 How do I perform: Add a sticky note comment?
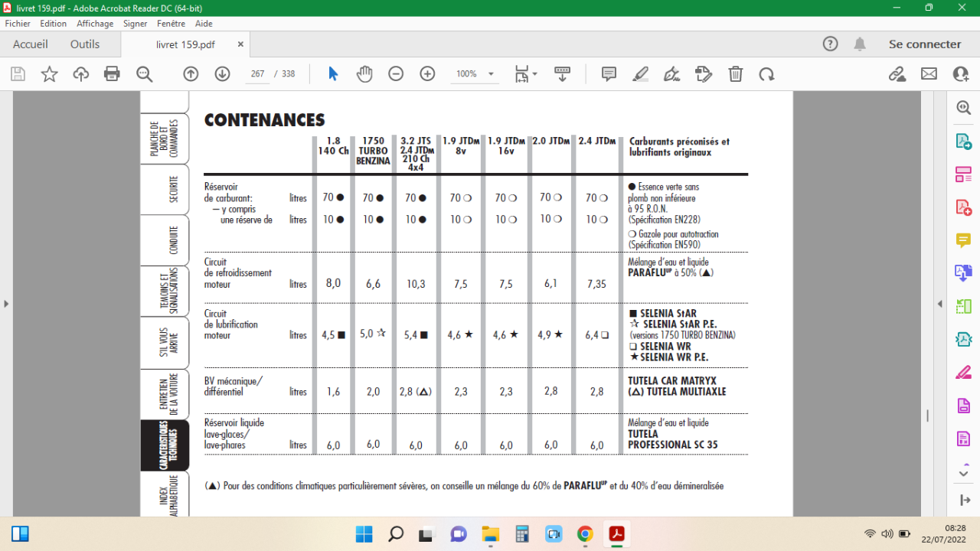(x=609, y=74)
